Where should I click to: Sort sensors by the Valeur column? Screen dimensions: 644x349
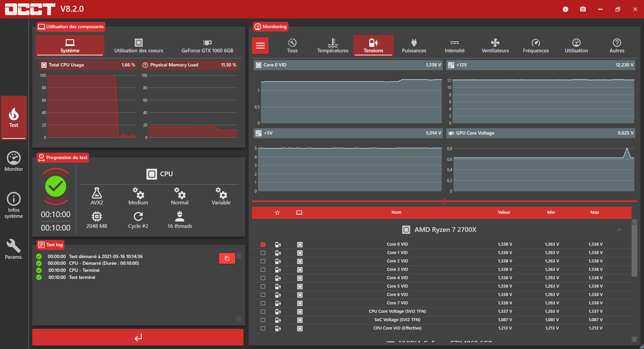[x=504, y=212]
